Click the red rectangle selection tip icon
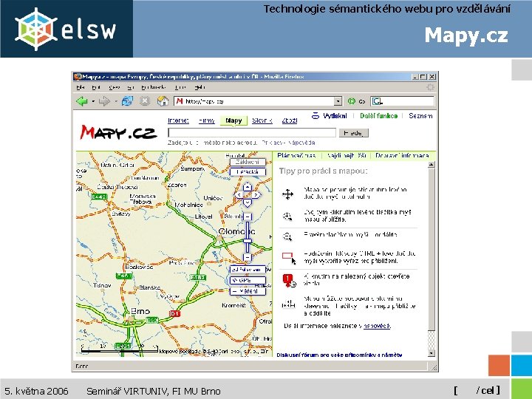532x399 pixels. 289,258
